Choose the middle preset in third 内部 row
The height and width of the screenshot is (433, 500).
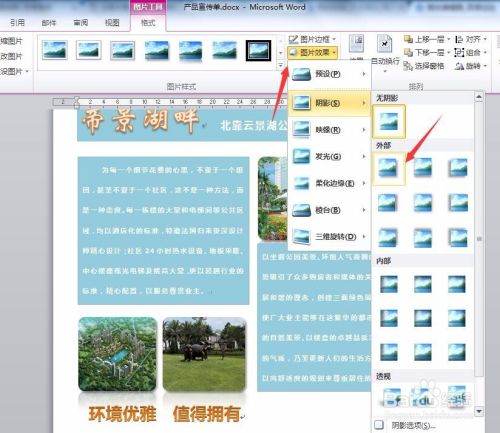(x=423, y=352)
